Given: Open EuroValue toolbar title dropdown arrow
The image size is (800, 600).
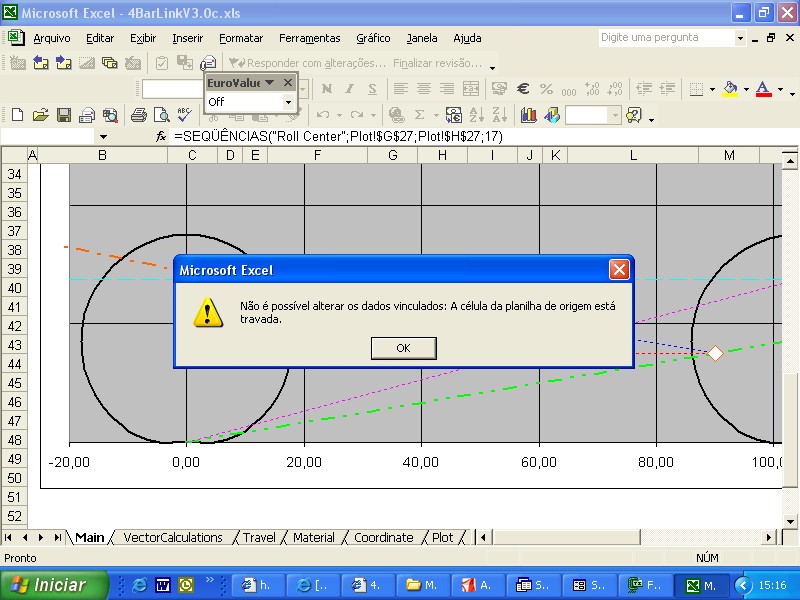Looking at the screenshot, I should pos(270,82).
